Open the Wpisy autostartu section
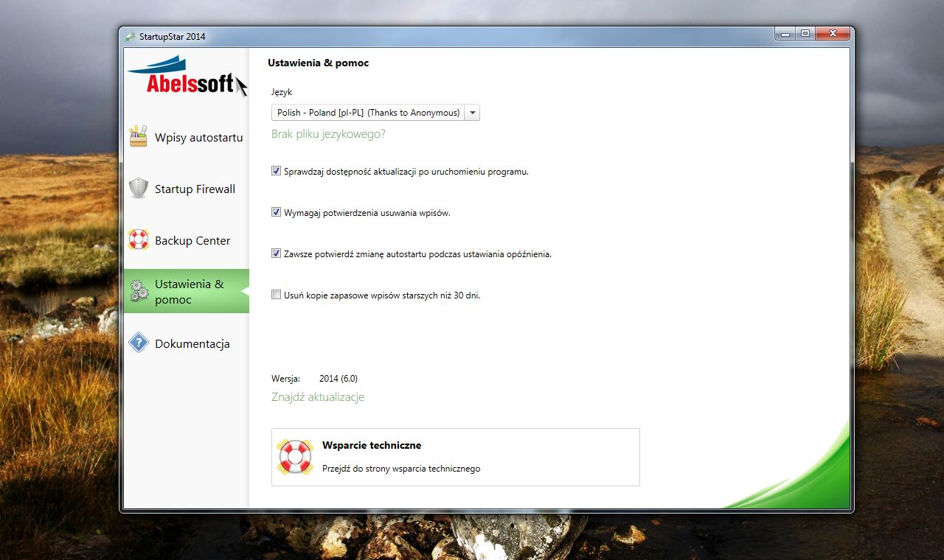Screen dimensions: 944x560 (x=186, y=136)
